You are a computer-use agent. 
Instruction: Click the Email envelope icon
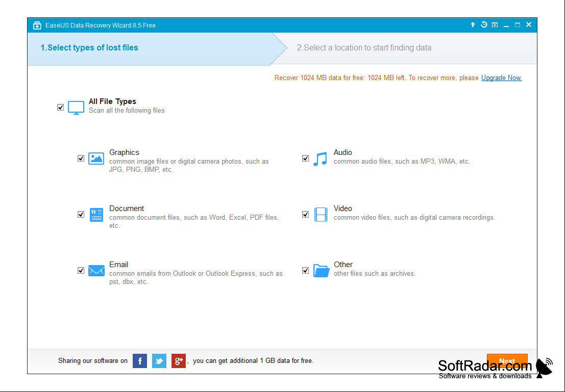click(96, 271)
